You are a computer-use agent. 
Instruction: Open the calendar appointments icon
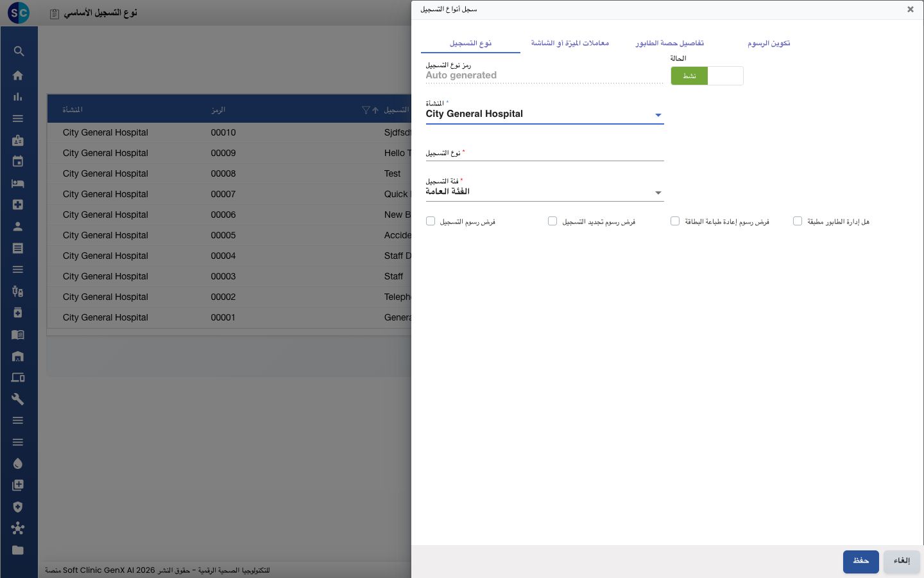pos(18,162)
